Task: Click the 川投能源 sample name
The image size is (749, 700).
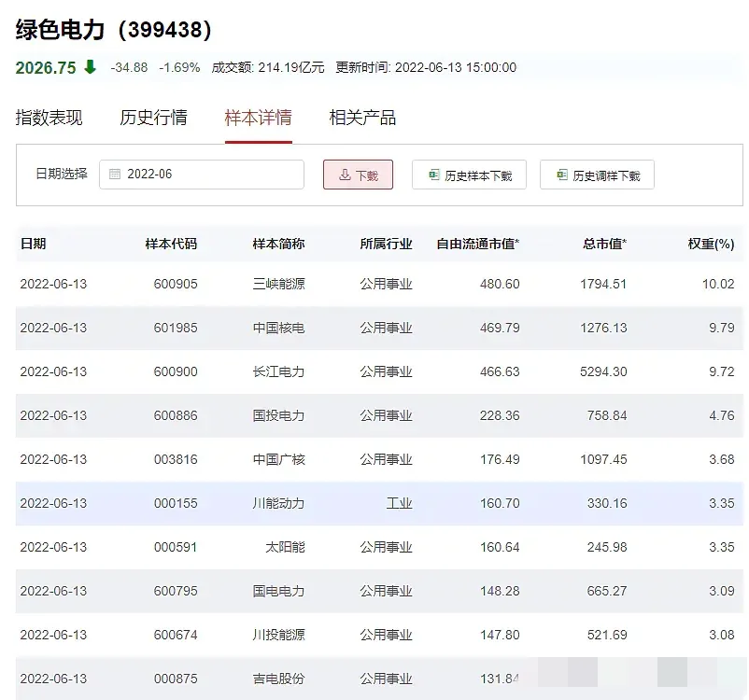Action: click(278, 636)
